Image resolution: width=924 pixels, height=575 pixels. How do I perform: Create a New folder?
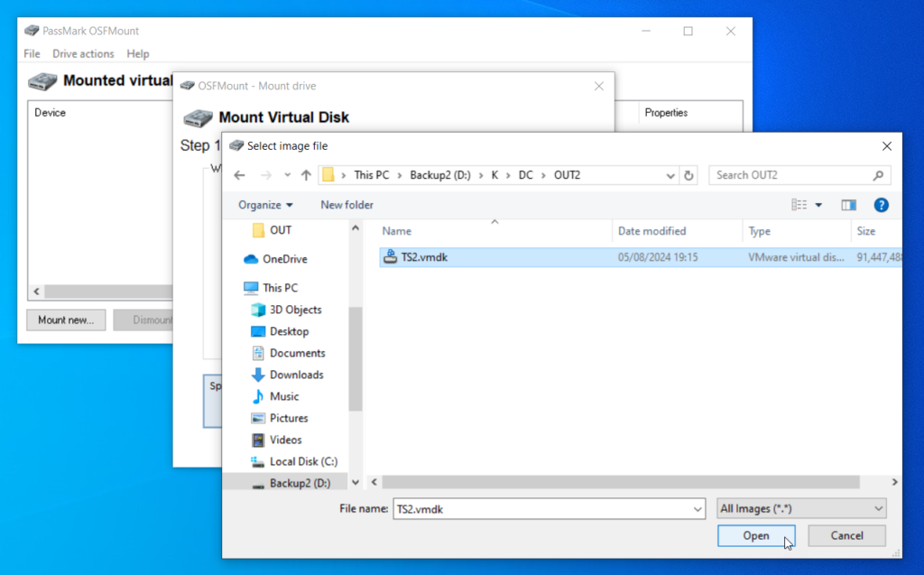pyautogui.click(x=346, y=205)
